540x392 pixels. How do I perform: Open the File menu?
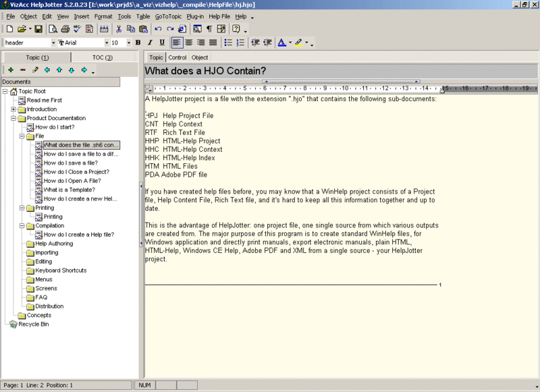click(11, 16)
